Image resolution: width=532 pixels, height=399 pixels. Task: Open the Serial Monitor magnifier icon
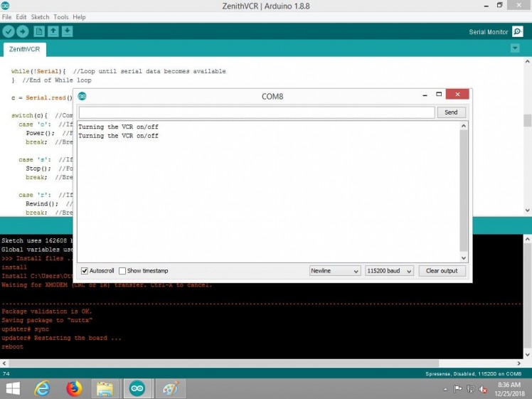517,32
